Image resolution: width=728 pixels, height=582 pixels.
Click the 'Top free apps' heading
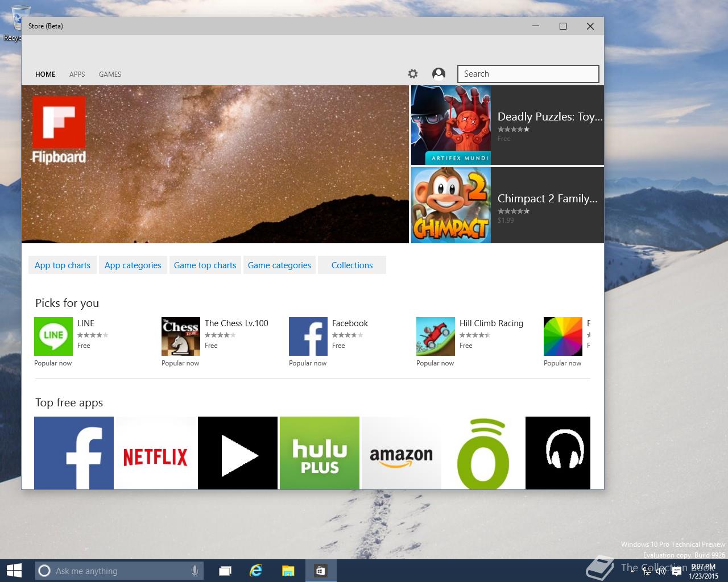(x=69, y=402)
